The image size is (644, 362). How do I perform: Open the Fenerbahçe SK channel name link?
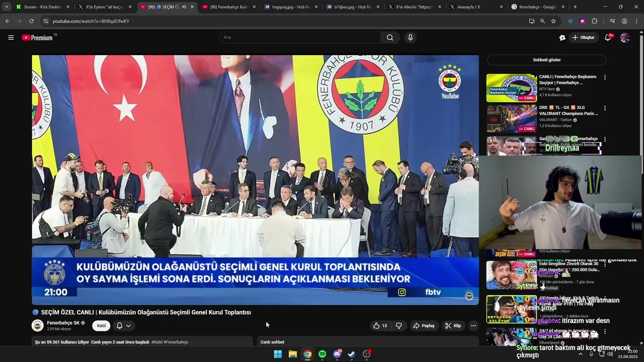tap(63, 323)
